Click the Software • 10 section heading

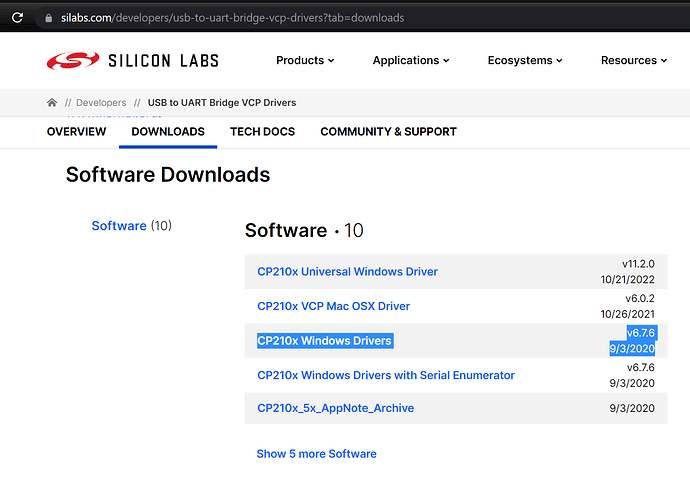point(304,230)
